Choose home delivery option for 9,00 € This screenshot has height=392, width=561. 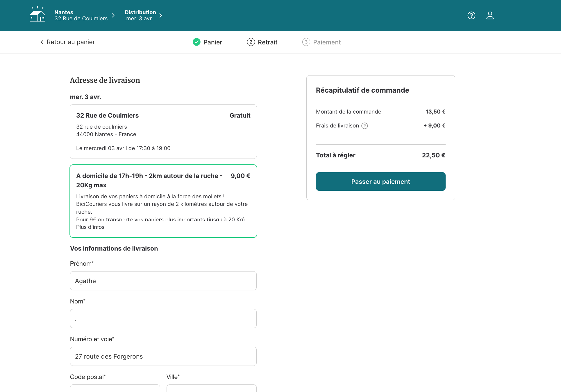pos(163,201)
